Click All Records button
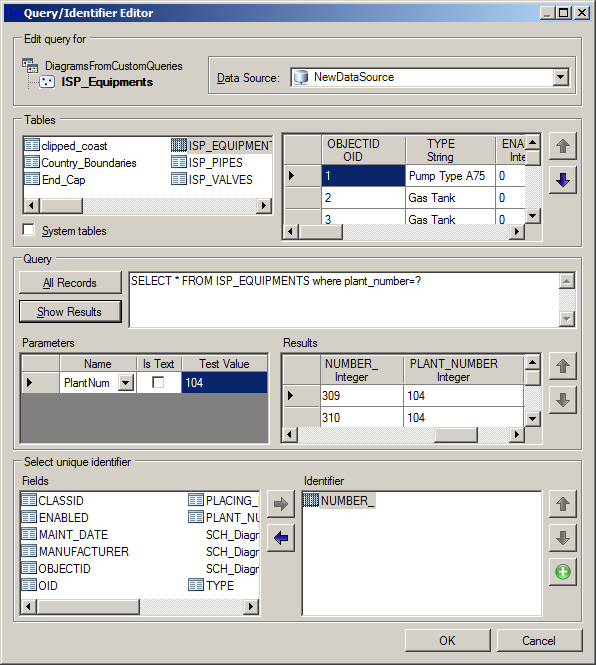 point(70,282)
